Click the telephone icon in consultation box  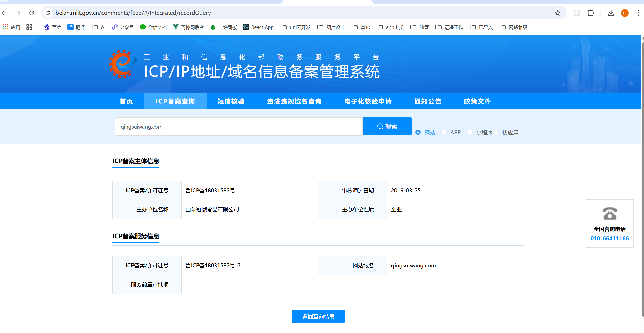[x=610, y=214]
